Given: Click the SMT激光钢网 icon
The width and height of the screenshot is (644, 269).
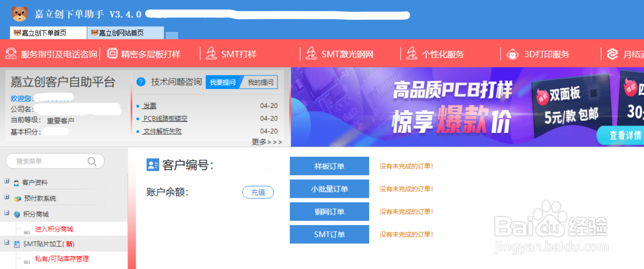Looking at the screenshot, I should 311,53.
